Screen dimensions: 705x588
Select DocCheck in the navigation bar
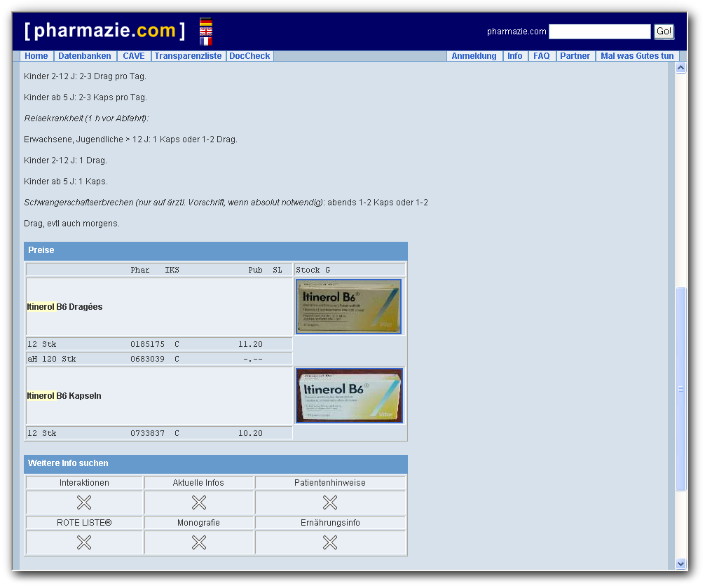(249, 56)
